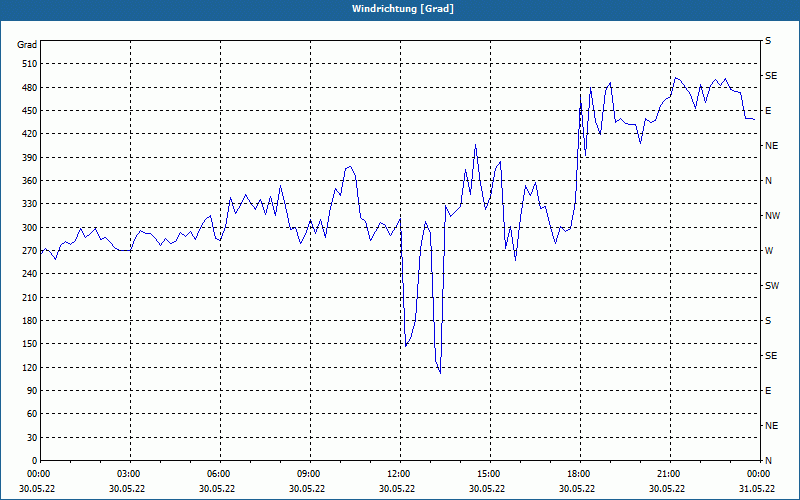Click the SW compass label on the right axis
Image resolution: width=800 pixels, height=500 pixels.
click(772, 286)
